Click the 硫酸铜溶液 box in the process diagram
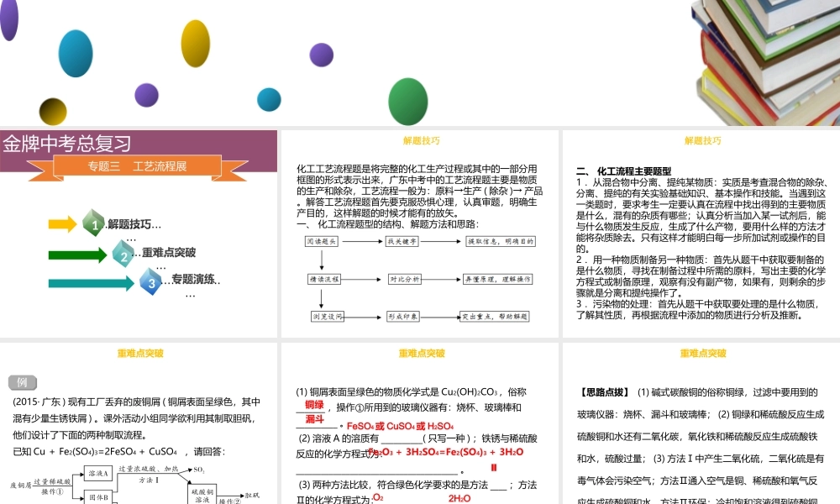Viewport: 840px width, 504px height. point(202,496)
